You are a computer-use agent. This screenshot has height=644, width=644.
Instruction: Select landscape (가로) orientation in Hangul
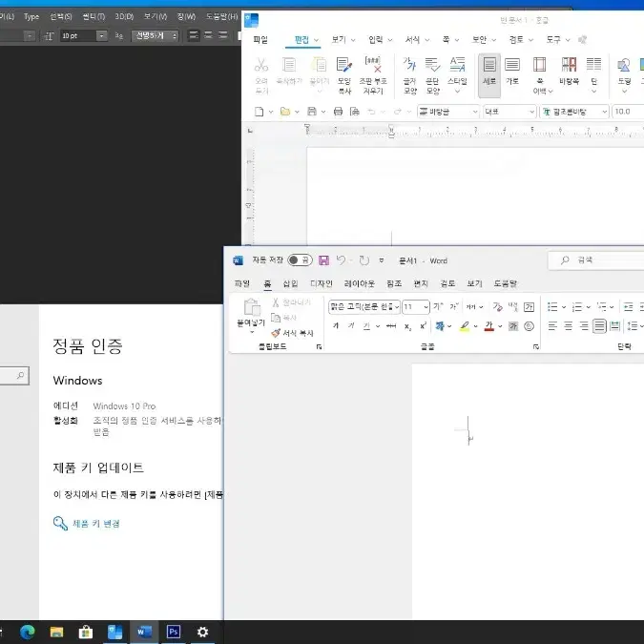tap(512, 71)
